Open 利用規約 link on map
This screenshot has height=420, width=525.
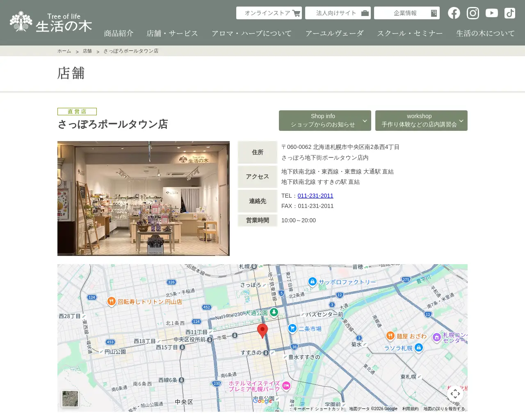[410, 409]
